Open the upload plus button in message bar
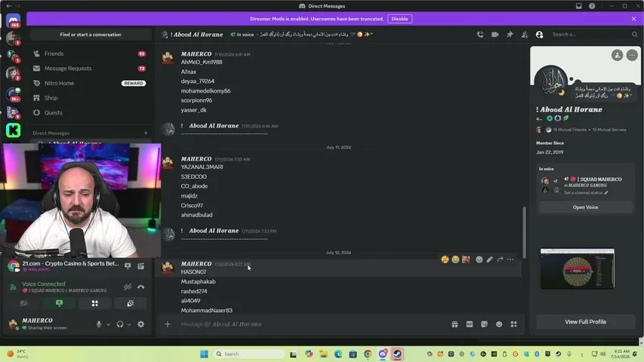Image resolution: width=644 pixels, height=362 pixels. 168,324
